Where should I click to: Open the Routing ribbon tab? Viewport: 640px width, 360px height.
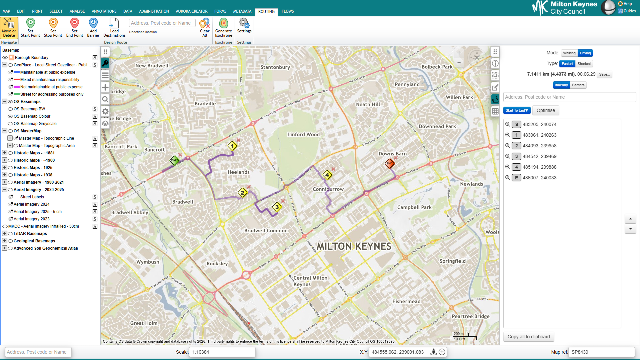266,11
